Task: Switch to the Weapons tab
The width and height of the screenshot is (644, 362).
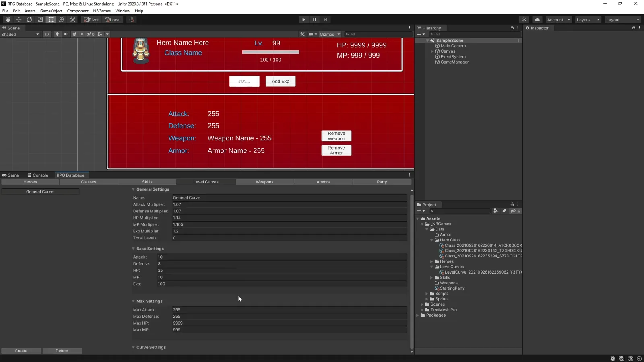Action: coord(264,182)
